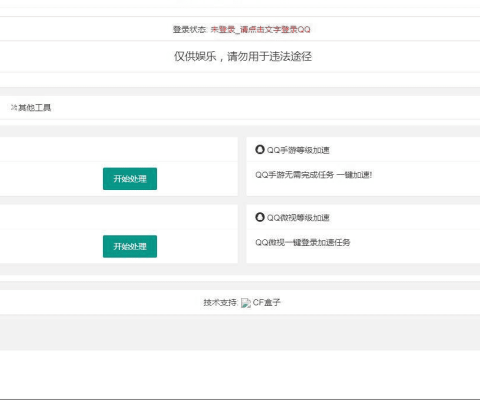Open the CF盒子 link in the footer
Screen dimensions: 480x400
tap(266, 302)
